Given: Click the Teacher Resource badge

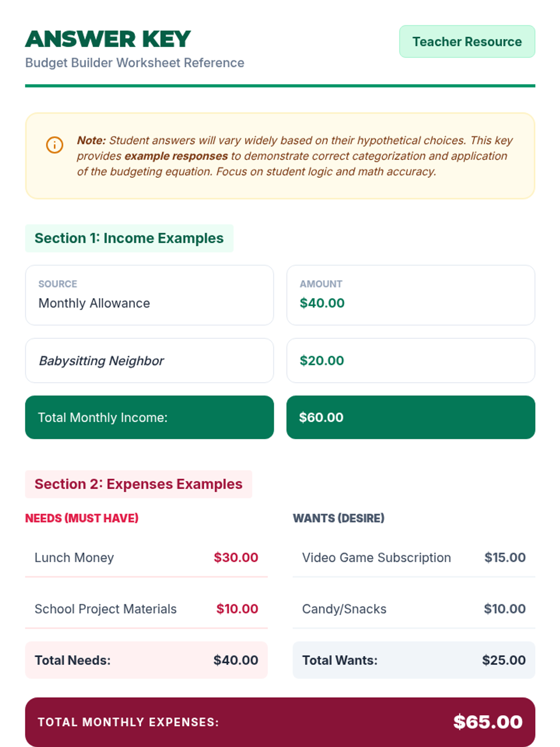Looking at the screenshot, I should pyautogui.click(x=467, y=42).
